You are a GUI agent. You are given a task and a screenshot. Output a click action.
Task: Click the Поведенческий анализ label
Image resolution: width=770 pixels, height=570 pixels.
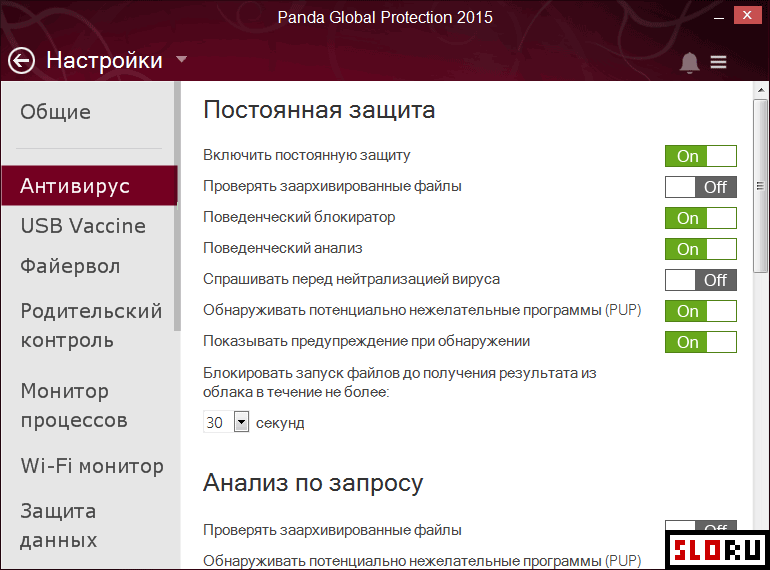[283, 248]
